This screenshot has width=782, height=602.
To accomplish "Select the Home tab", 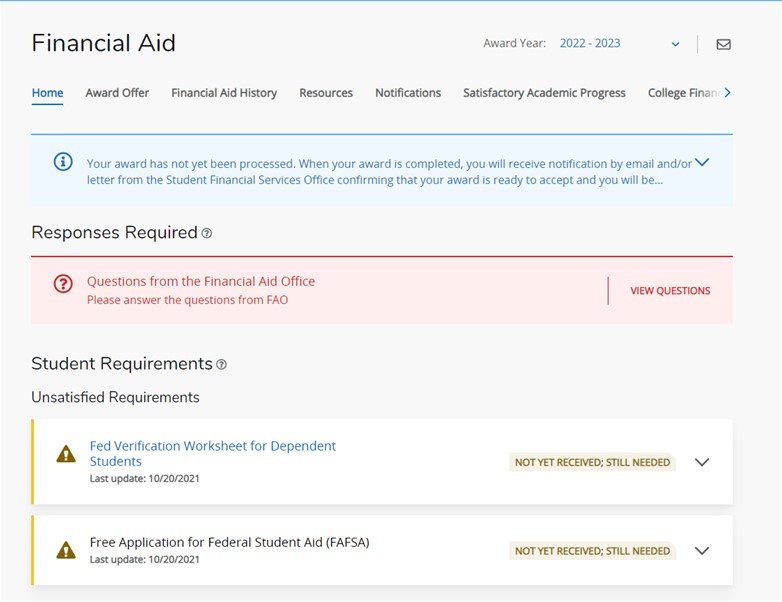I will pos(47,93).
